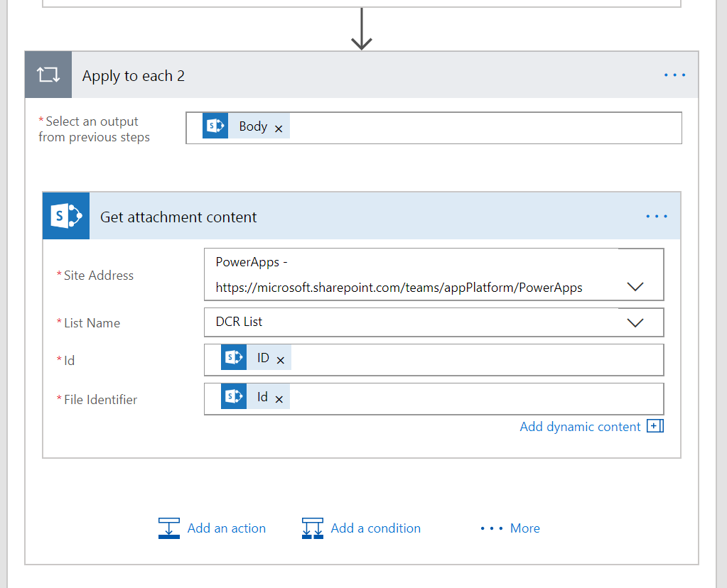Open the Apply to each 2 ellipsis menu
Image resolution: width=727 pixels, height=588 pixels.
pos(674,75)
